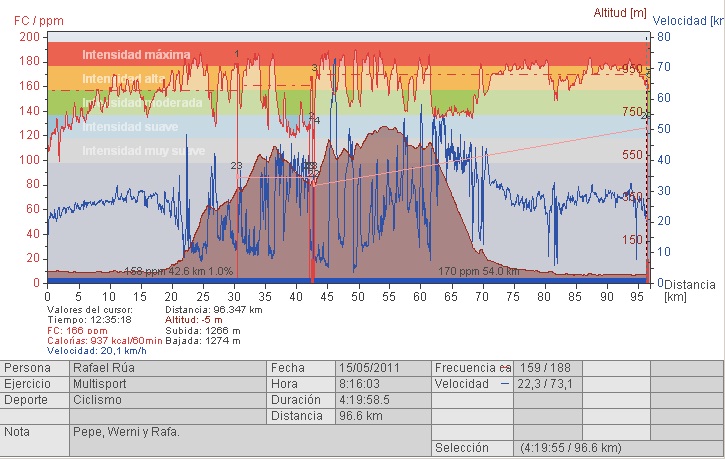Click the 80 value on speed axis

click(664, 37)
